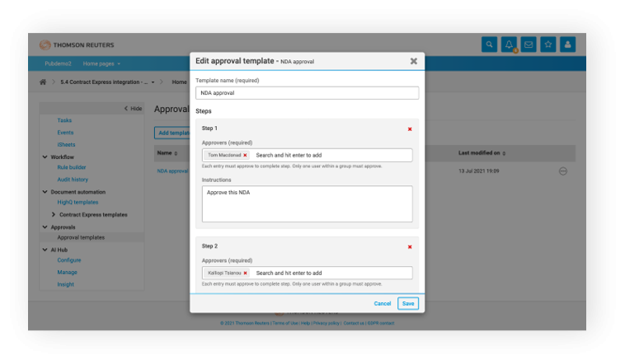625x364 pixels.
Task: Click the favorites star icon
Action: (x=548, y=44)
